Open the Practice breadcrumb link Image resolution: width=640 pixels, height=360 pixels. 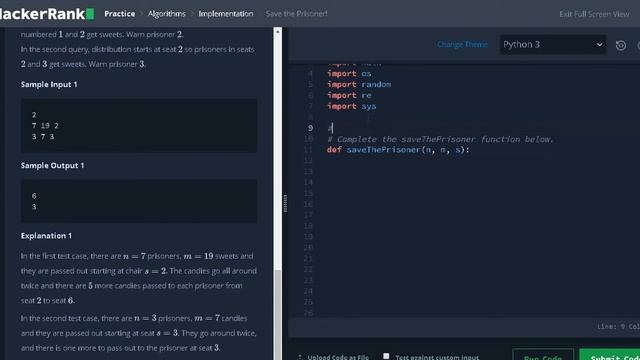point(120,13)
